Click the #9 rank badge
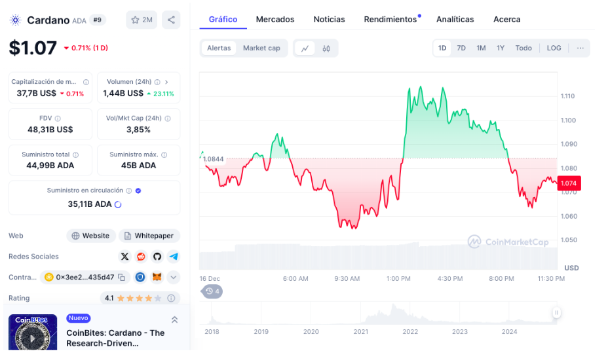 (x=98, y=20)
